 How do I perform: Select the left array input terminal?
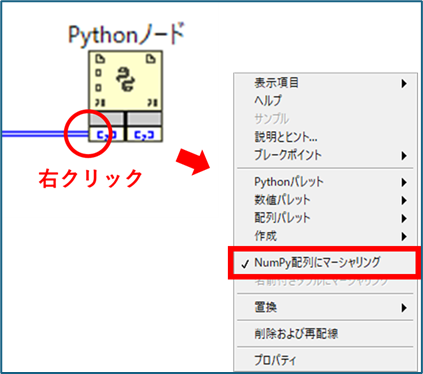tap(106, 135)
